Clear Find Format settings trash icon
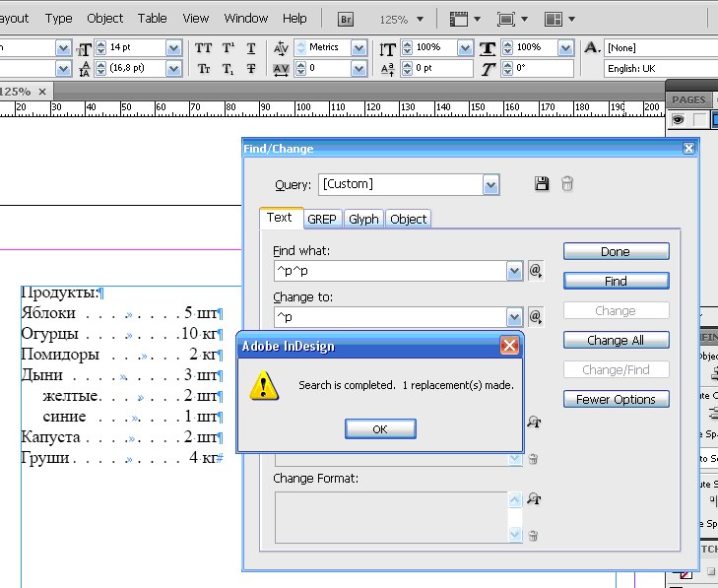718x588 pixels. click(533, 458)
